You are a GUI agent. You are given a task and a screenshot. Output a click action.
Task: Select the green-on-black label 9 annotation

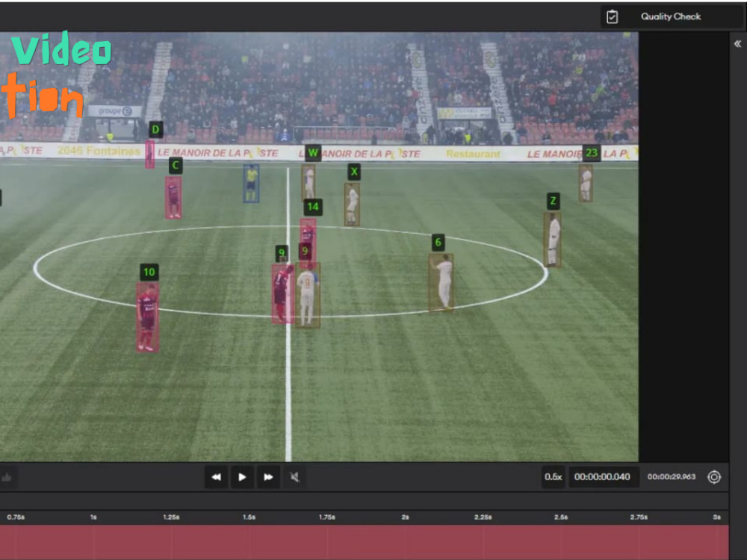282,253
